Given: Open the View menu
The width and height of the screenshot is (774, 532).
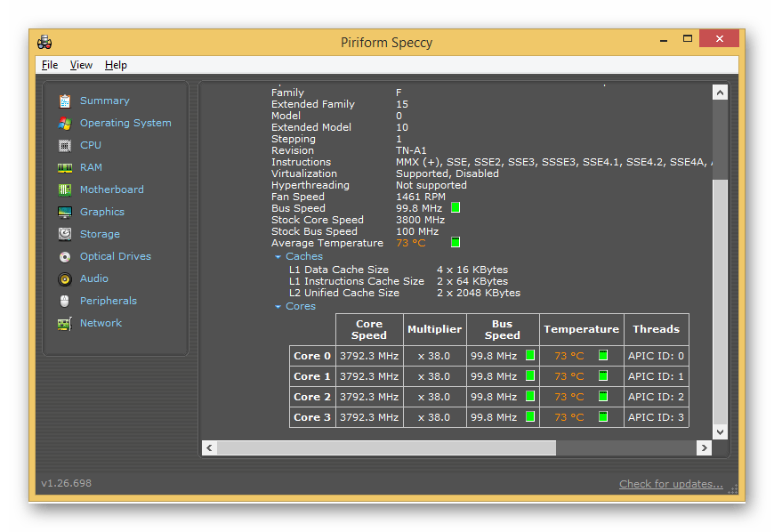Looking at the screenshot, I should click(x=81, y=65).
